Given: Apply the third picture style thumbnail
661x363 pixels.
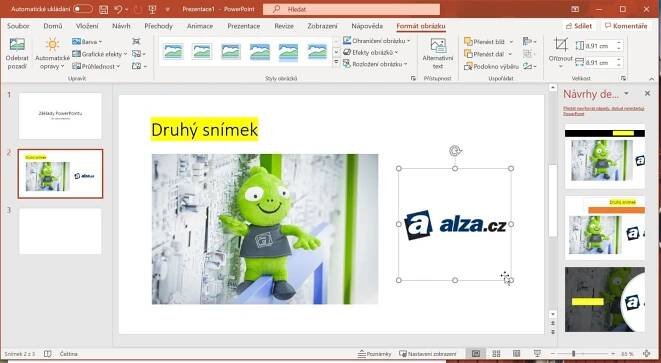Looking at the screenshot, I should 231,52.
